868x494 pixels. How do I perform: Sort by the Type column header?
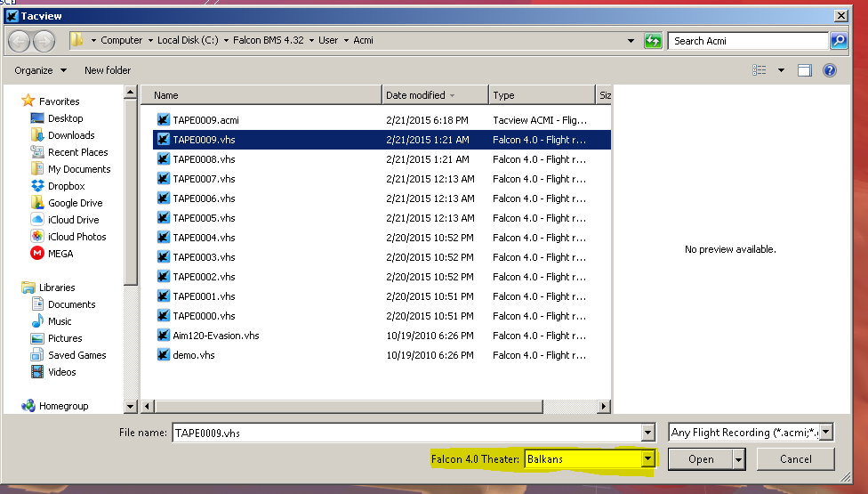pyautogui.click(x=542, y=95)
